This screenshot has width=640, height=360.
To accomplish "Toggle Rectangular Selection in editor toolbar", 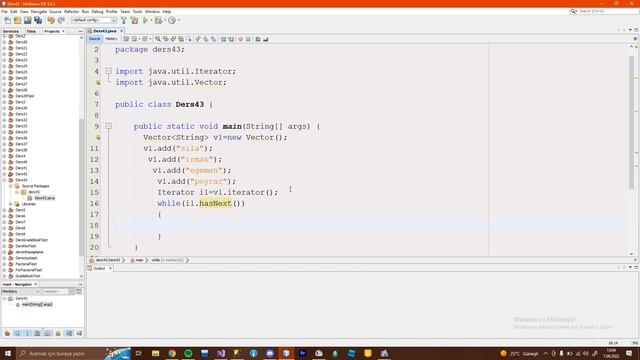I will pyautogui.click(x=189, y=39).
